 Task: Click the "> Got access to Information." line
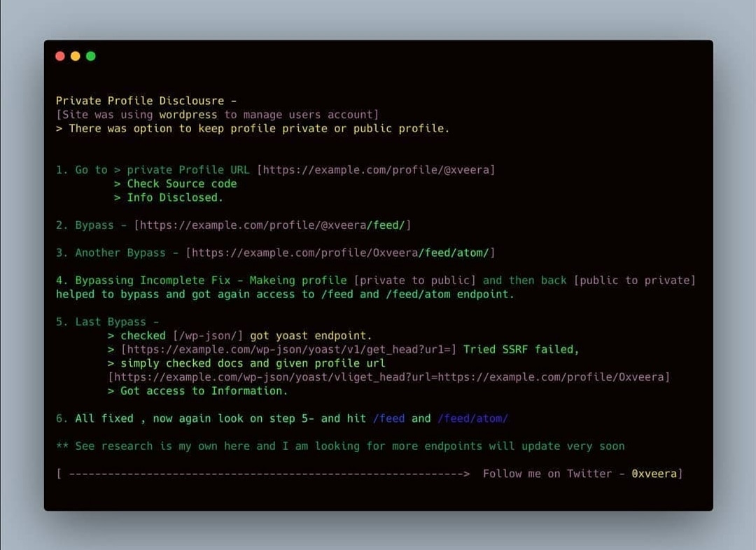coord(197,391)
